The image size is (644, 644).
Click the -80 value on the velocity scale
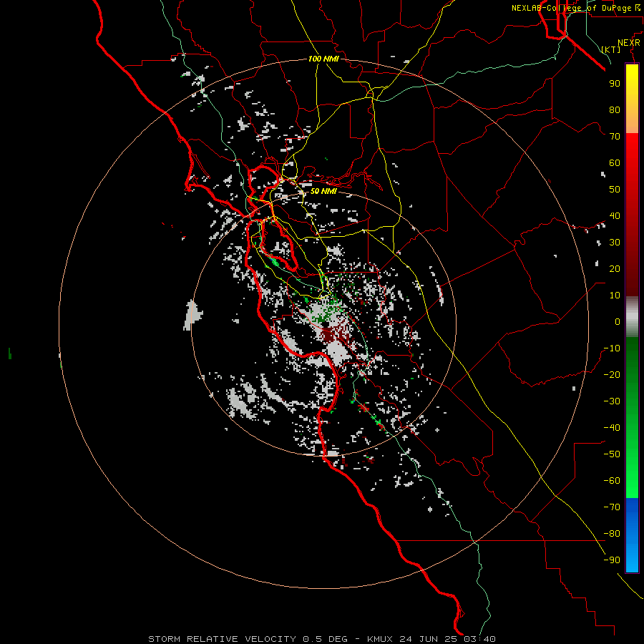coord(612,534)
